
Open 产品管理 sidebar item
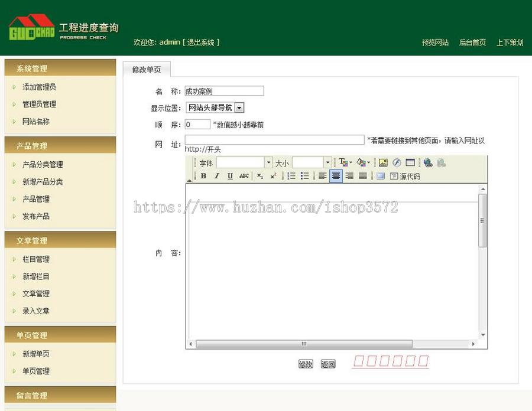pyautogui.click(x=36, y=199)
